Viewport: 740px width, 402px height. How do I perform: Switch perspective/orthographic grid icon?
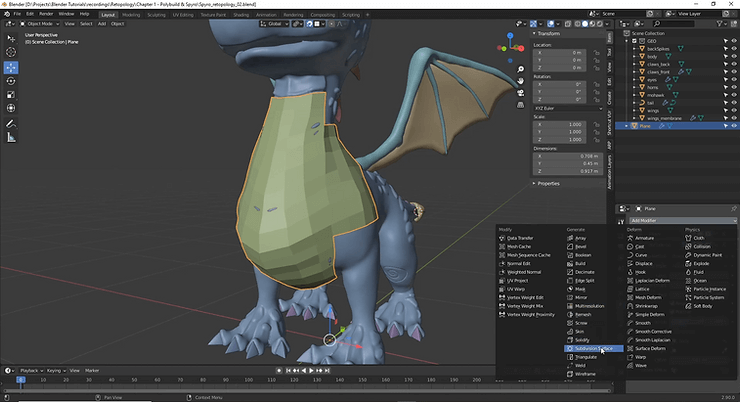tap(521, 105)
